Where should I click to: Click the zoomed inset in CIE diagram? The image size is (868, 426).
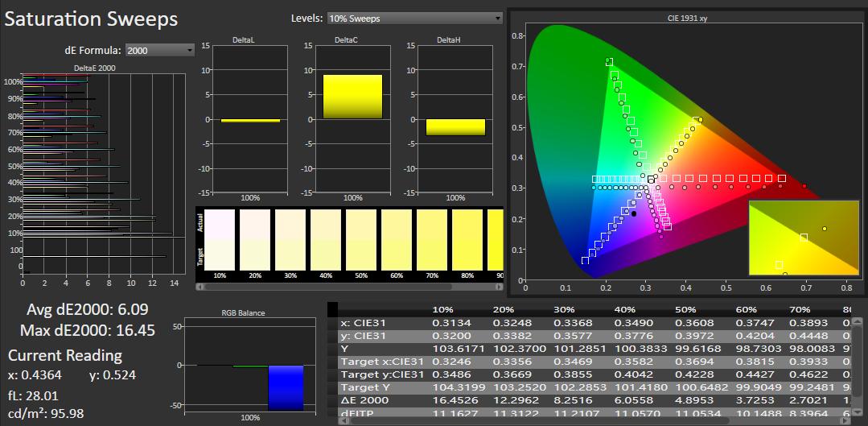803,238
